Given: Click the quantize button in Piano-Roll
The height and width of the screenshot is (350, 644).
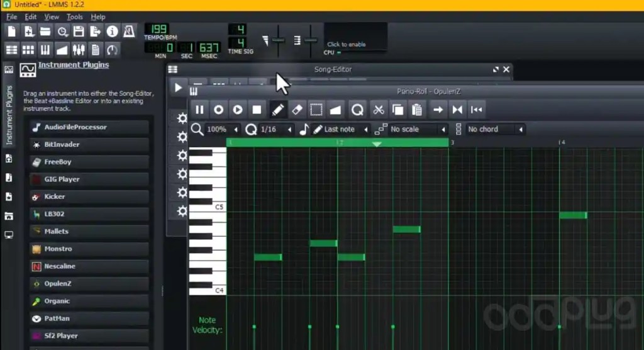Looking at the screenshot, I should pyautogui.click(x=357, y=110).
